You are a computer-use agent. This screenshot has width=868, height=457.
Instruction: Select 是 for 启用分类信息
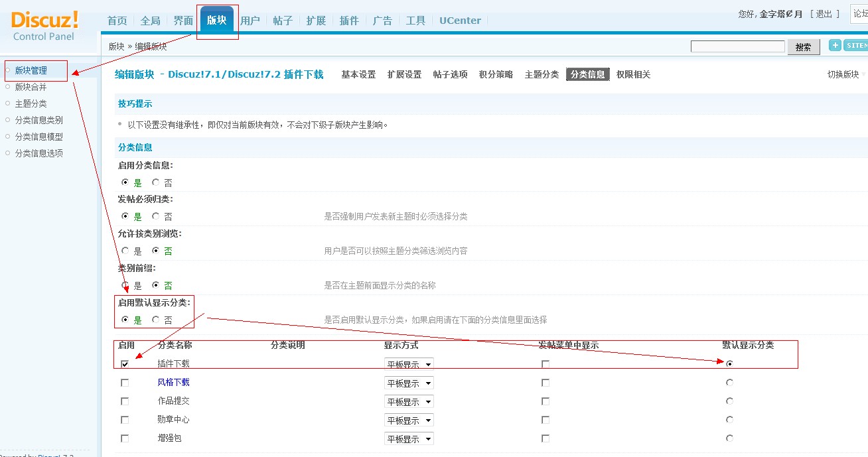pyautogui.click(x=125, y=182)
